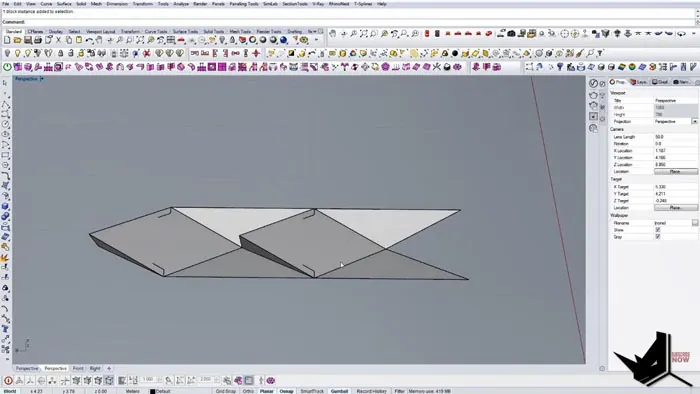The image size is (700, 394).
Task: Toggle Osnap in status bar
Action: [x=287, y=391]
